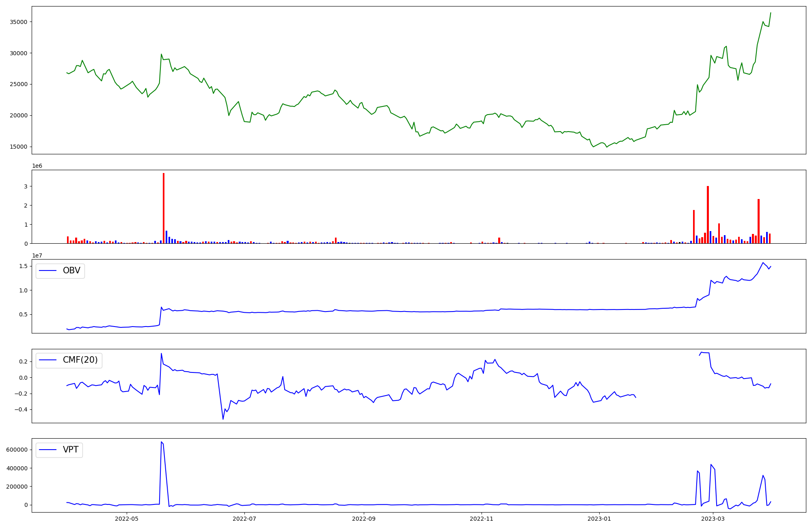
Task: Click the 2022-05 date tick label
Action: click(127, 519)
